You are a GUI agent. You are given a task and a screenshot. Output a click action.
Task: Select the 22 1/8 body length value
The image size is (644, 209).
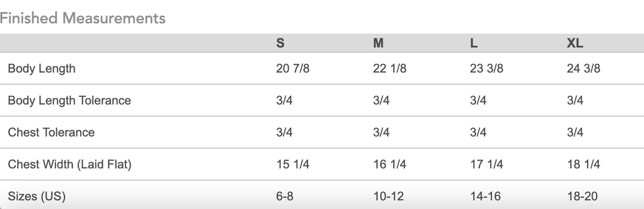[x=390, y=69]
